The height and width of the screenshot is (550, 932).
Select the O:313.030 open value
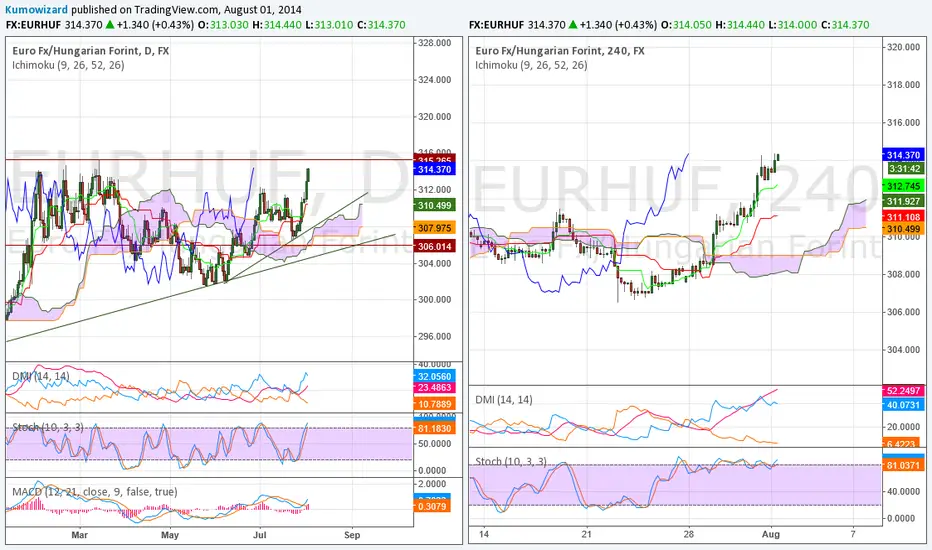pos(223,25)
